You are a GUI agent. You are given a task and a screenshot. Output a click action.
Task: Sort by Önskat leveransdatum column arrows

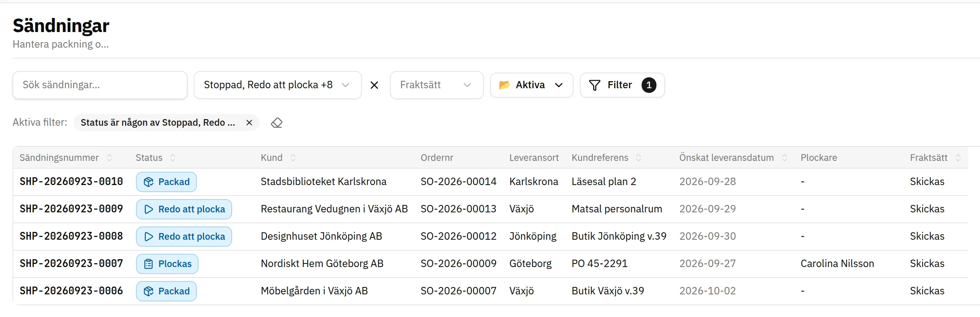pyautogui.click(x=784, y=158)
